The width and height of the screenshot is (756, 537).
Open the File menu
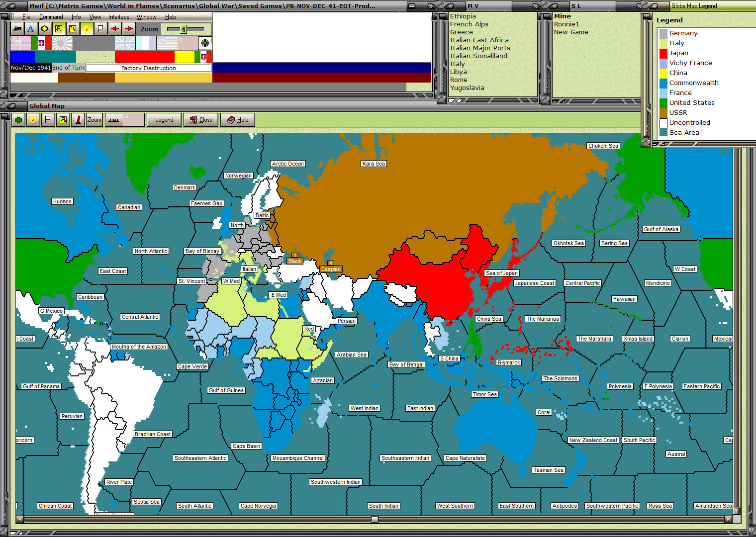click(26, 17)
